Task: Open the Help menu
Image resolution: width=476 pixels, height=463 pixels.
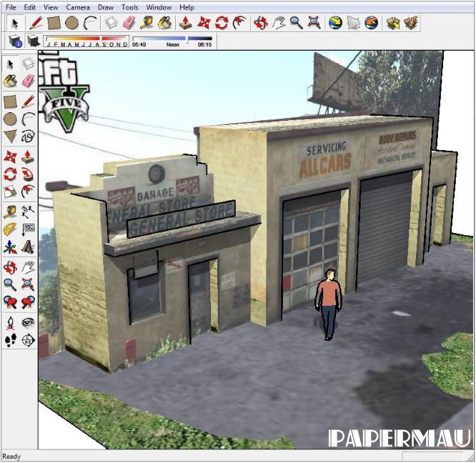Action: (187, 7)
